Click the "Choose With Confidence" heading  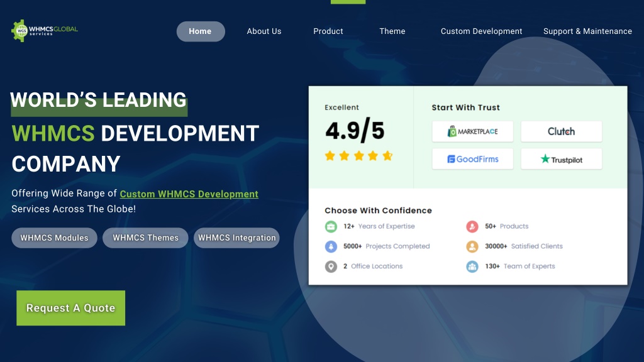click(x=378, y=211)
